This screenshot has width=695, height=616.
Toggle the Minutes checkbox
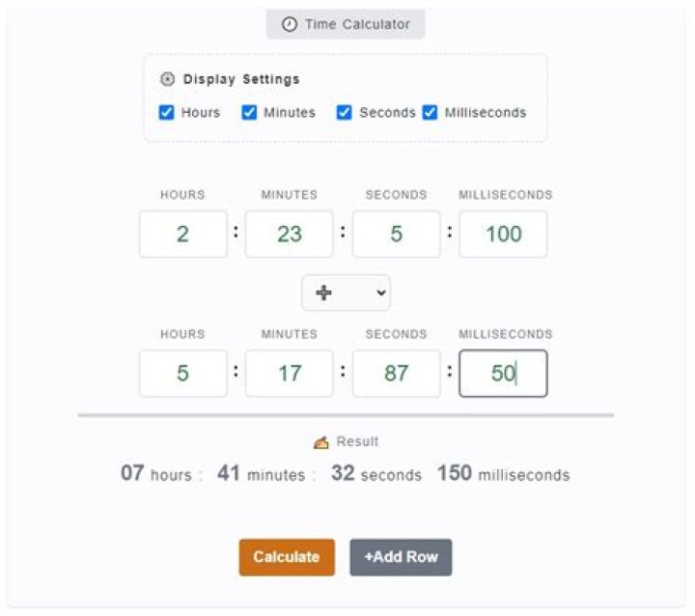pyautogui.click(x=249, y=112)
